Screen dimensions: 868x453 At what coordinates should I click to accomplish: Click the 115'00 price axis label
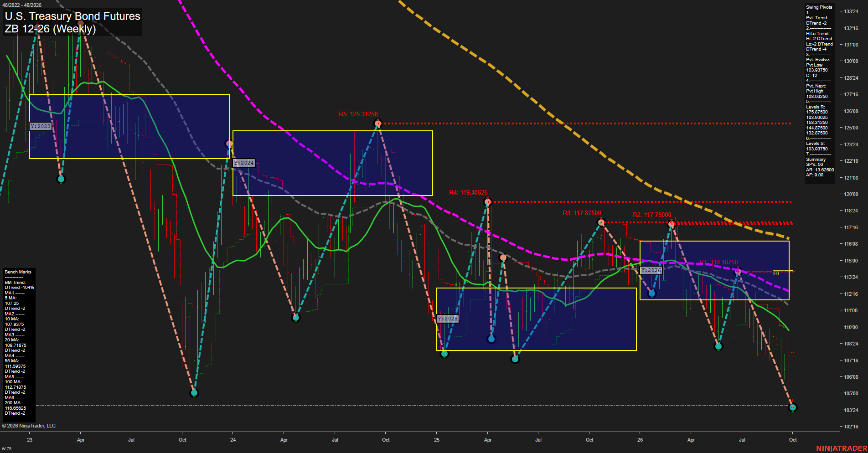(851, 261)
